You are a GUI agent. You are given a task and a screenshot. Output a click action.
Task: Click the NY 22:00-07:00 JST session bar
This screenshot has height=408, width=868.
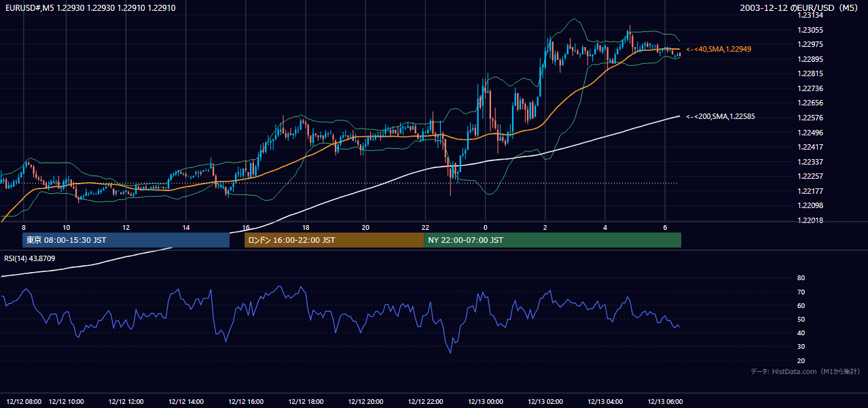(x=552, y=240)
